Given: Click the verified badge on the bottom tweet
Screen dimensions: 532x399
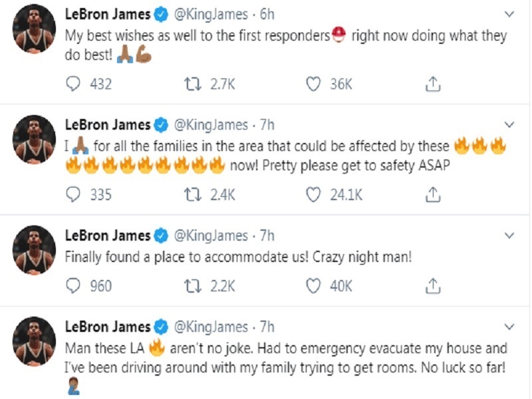Looking at the screenshot, I should coord(160,325).
